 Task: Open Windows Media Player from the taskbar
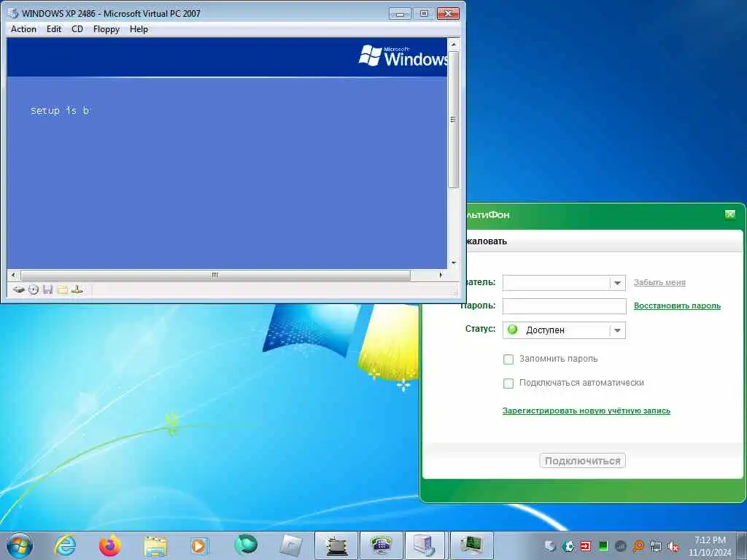(198, 546)
